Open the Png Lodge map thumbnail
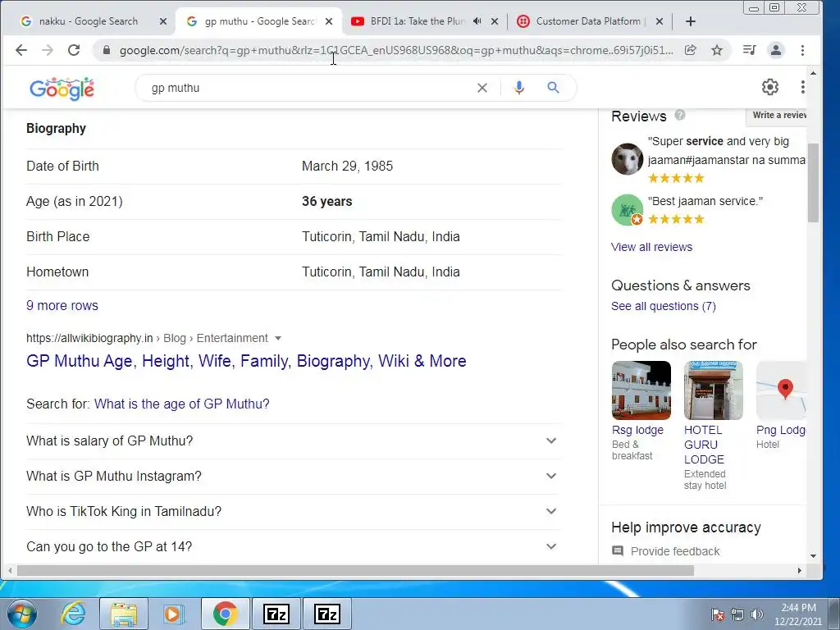Viewport: 840px width, 630px height. point(781,390)
